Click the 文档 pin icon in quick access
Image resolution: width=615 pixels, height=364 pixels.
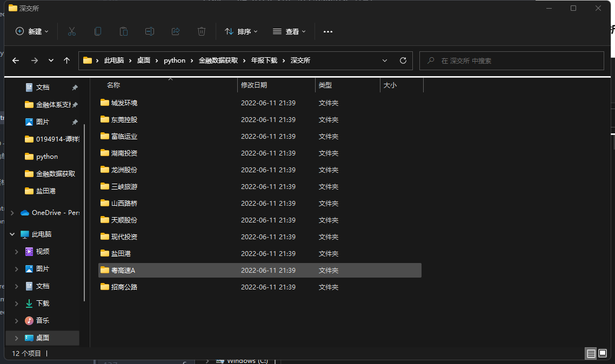[75, 87]
